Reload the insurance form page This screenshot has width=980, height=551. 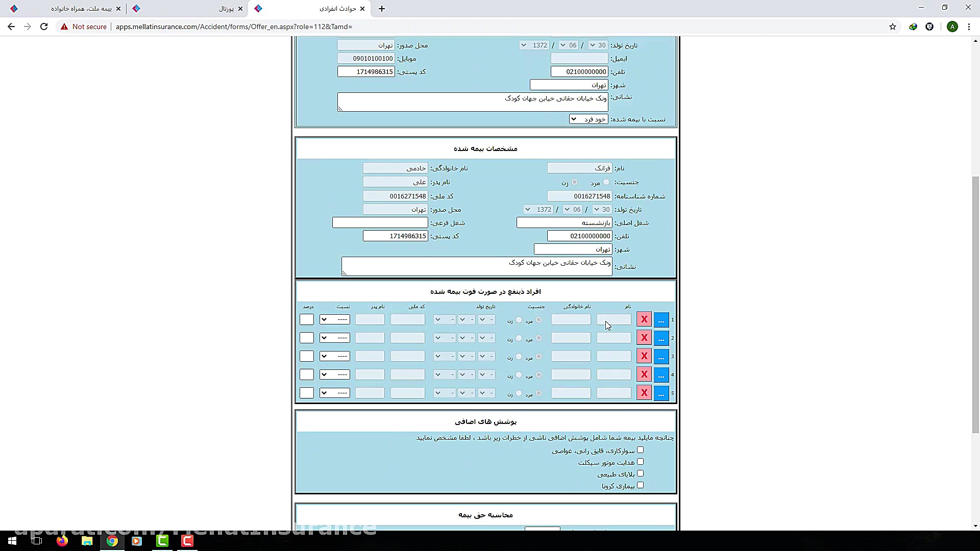tap(44, 27)
